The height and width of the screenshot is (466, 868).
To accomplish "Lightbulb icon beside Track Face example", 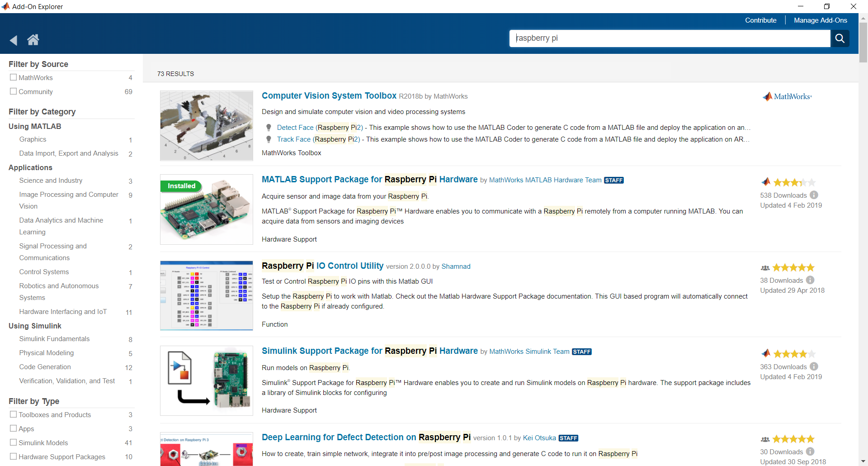I will pyautogui.click(x=269, y=139).
